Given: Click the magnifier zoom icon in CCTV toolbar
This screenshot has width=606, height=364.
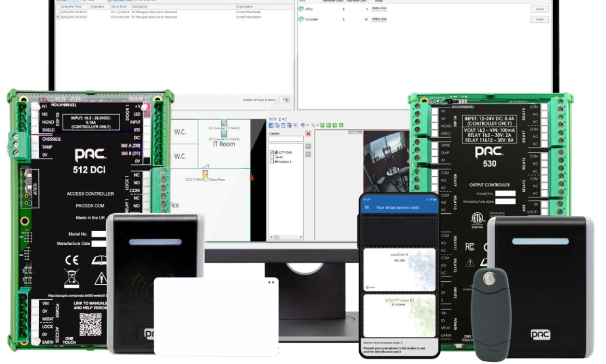Looking at the screenshot, I should 313,125.
